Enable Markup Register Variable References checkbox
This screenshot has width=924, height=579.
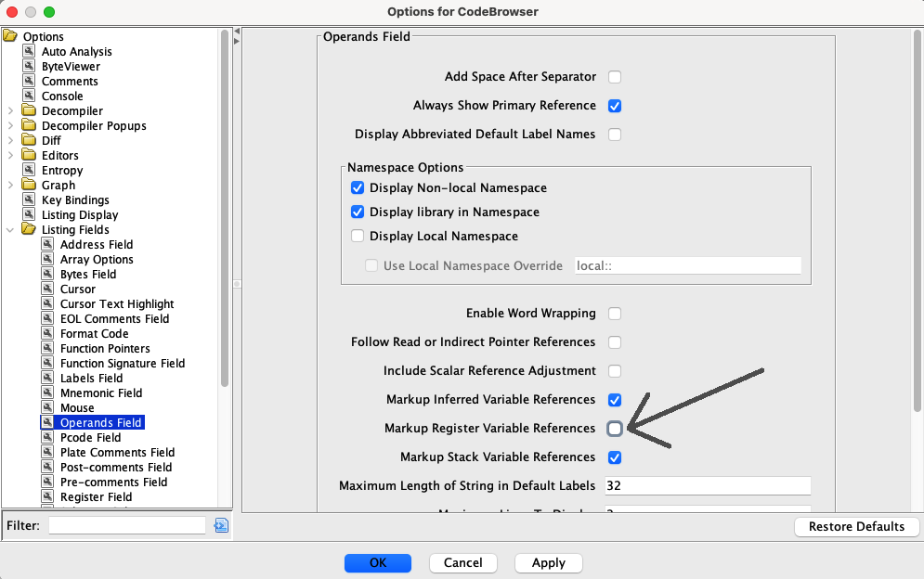(x=615, y=428)
